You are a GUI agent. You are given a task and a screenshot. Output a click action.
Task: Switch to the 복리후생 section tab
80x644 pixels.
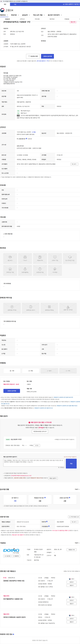click(52, 19)
